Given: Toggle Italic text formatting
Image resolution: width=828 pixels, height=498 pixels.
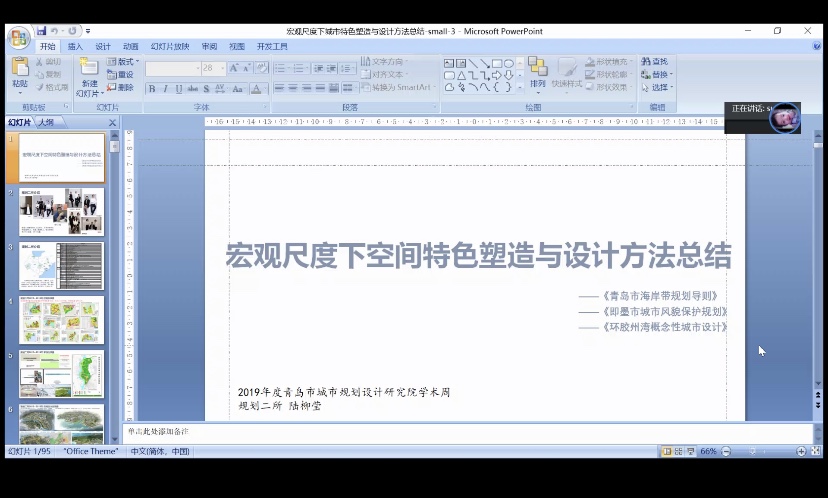Looking at the screenshot, I should (165, 89).
